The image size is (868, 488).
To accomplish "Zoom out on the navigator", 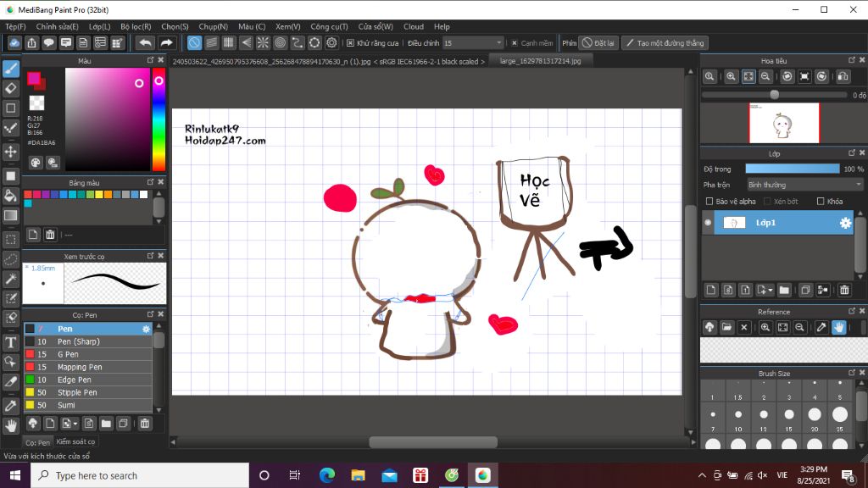I will point(765,77).
